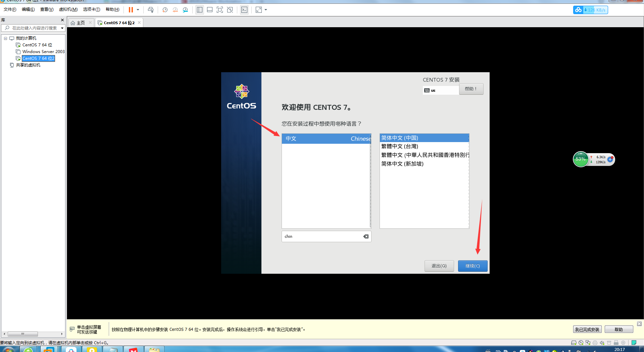644x352 pixels.
Task: Select 中文 Chinese in the language list
Action: click(326, 139)
